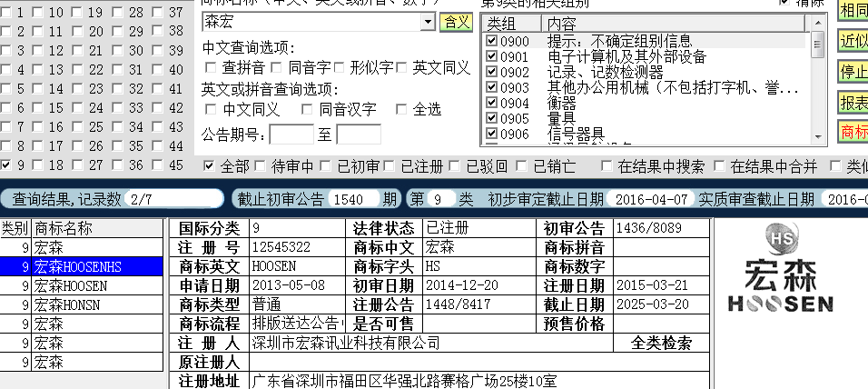The width and height of the screenshot is (868, 389).
Task: Uncheck group 0905 量具
Action: (x=491, y=118)
